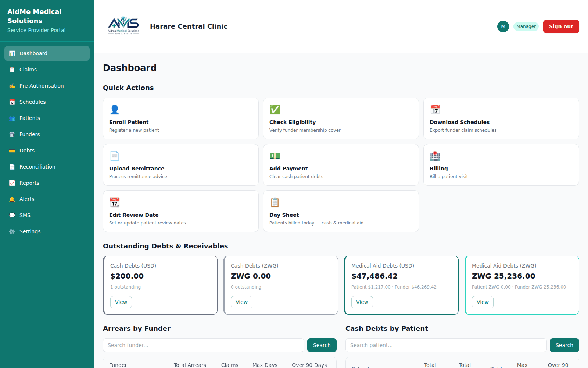The height and width of the screenshot is (368, 588).
Task: Click the ZWG 25,236.00 amount
Action: pos(503,276)
